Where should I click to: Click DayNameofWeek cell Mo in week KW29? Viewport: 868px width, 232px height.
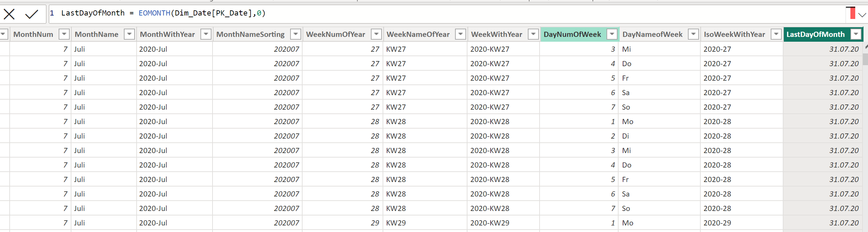pyautogui.click(x=659, y=223)
